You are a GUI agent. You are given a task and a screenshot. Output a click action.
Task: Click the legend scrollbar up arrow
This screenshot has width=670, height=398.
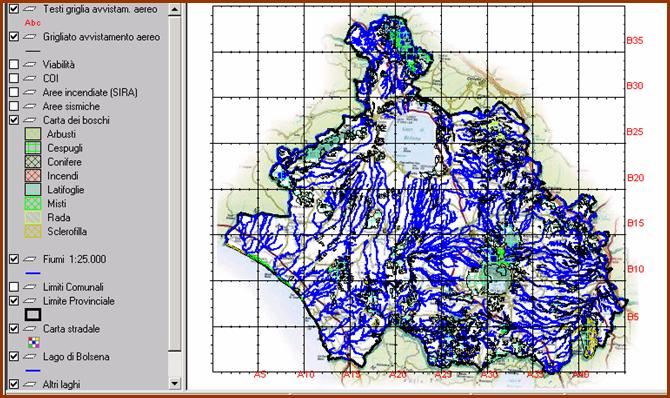coord(174,9)
